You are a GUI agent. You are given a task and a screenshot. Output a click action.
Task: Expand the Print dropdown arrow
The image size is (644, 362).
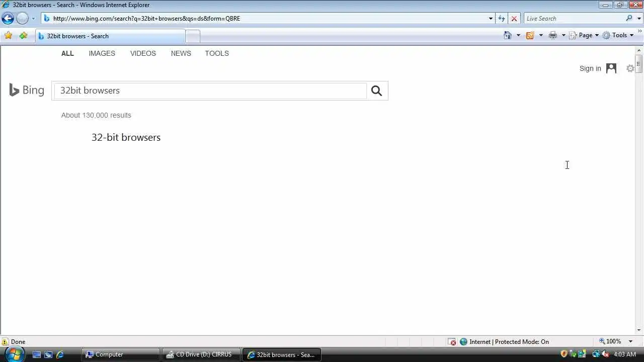point(563,35)
